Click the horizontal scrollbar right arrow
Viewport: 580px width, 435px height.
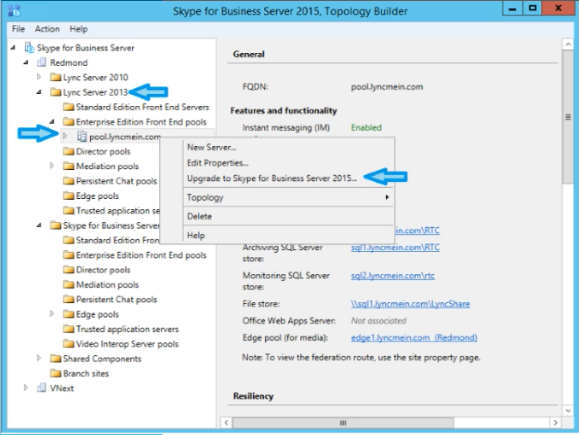point(555,422)
